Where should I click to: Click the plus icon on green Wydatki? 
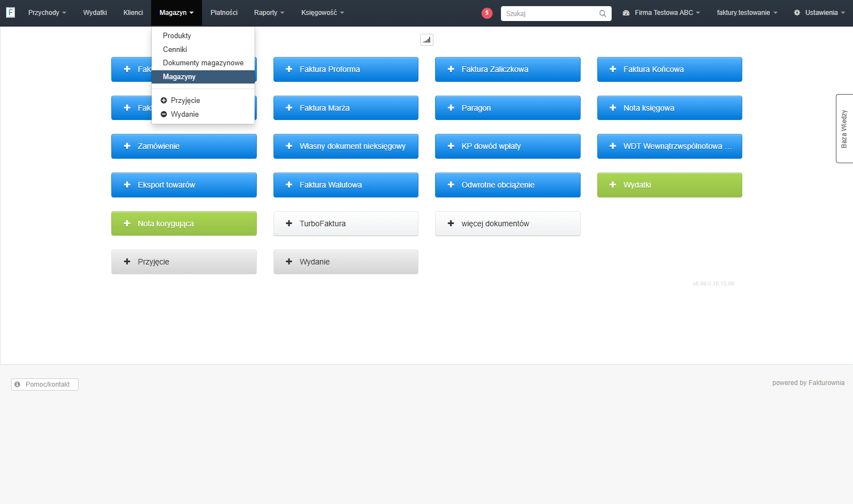(613, 185)
